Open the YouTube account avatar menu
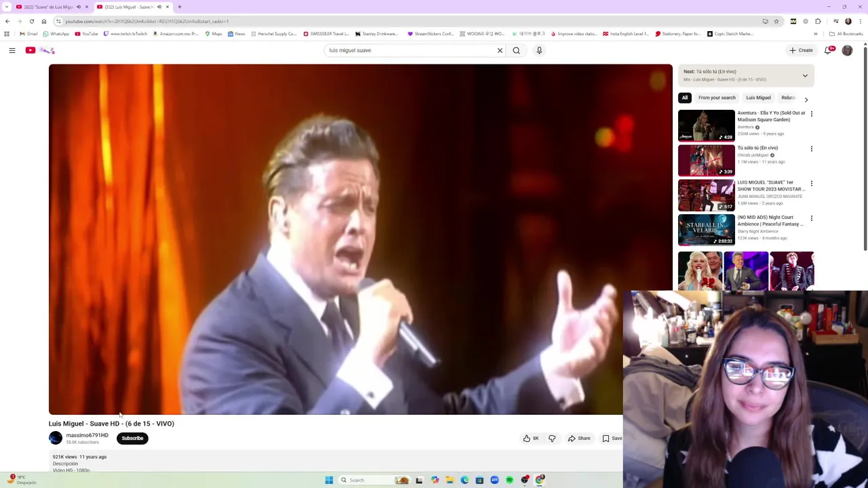Image resolution: width=868 pixels, height=488 pixels. point(847,50)
